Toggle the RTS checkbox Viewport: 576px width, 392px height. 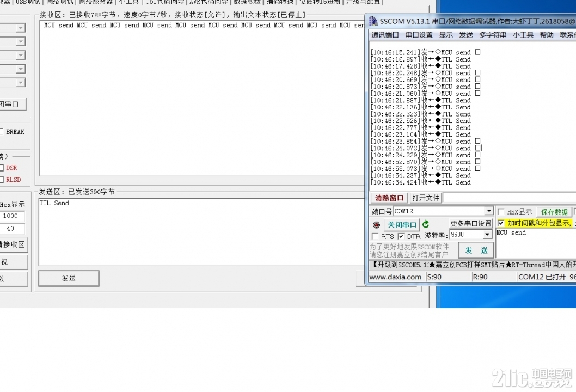click(x=375, y=236)
